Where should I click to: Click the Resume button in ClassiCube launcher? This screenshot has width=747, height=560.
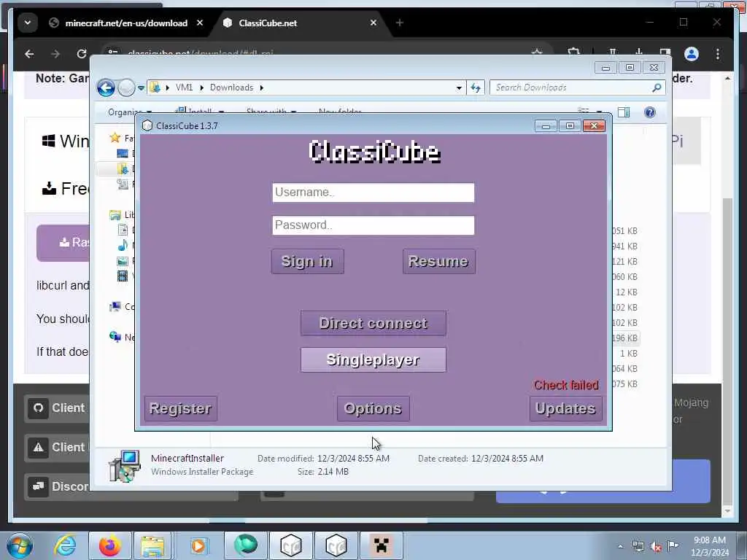[438, 262]
